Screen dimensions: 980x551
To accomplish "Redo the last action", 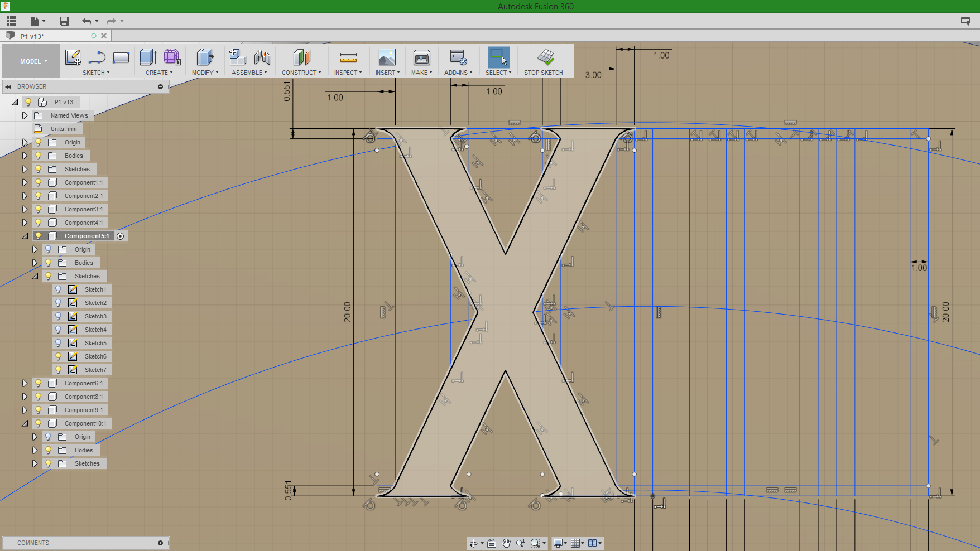I will [x=111, y=21].
